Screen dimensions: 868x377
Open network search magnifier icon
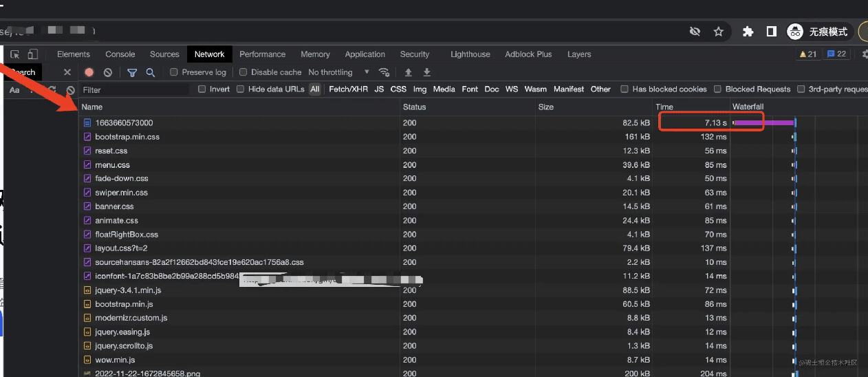pos(151,72)
